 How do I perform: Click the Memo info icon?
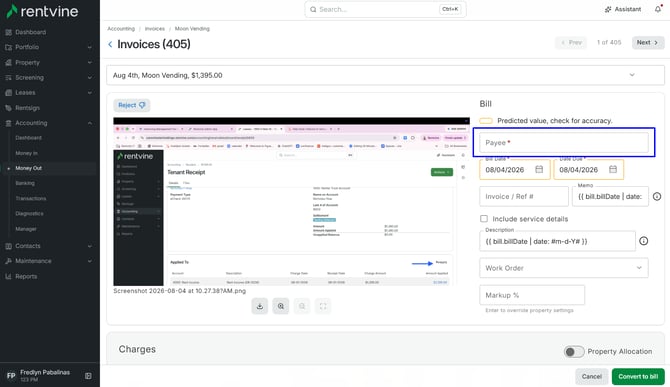tap(657, 196)
